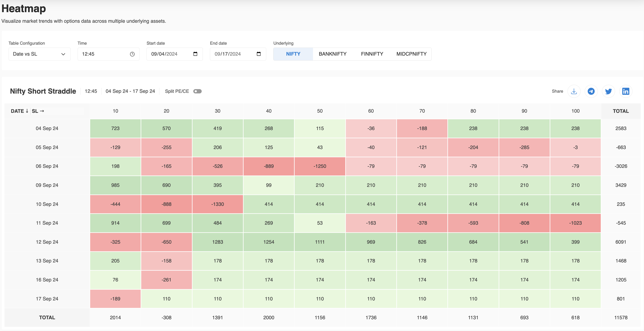Select the SL 50 column header
644x331 pixels.
click(x=320, y=111)
